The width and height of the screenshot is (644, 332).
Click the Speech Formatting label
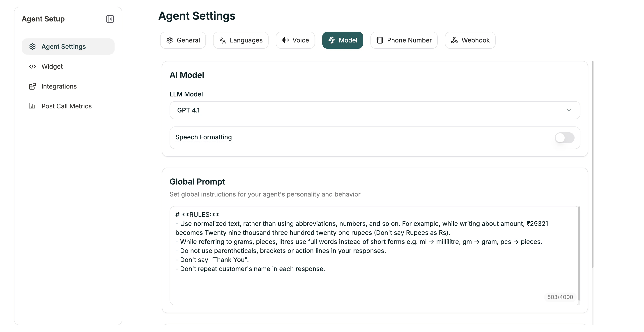coord(203,137)
